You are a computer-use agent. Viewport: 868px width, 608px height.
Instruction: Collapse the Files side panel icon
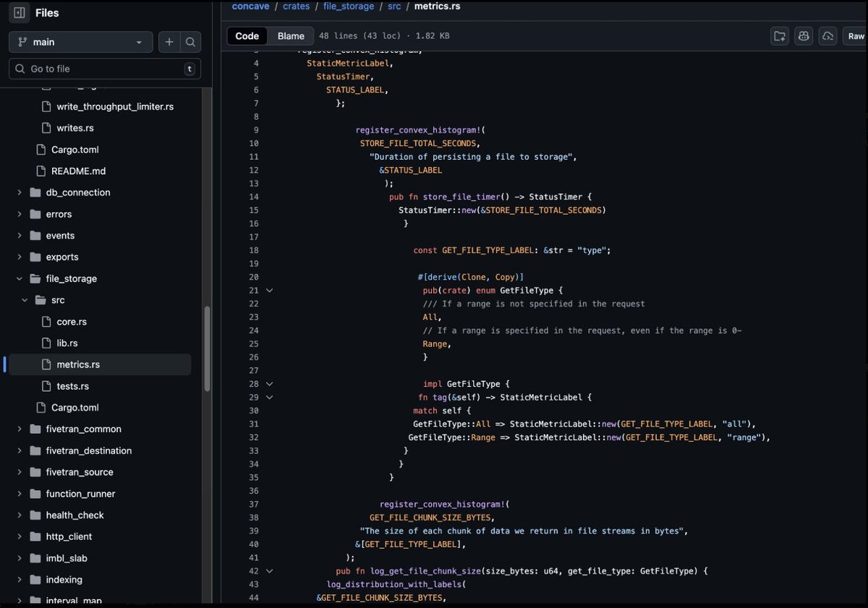[x=20, y=13]
